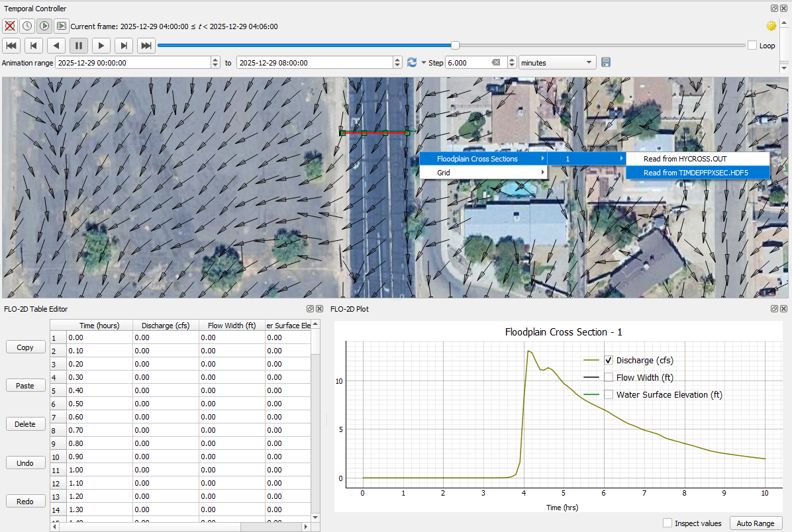Fast forward to the animation end
Screen dimensions: 792x532
click(x=146, y=45)
